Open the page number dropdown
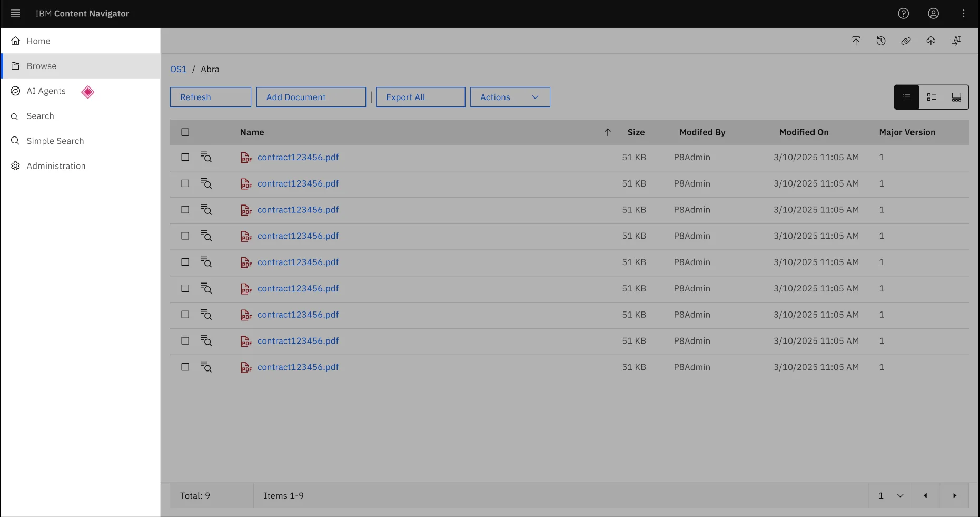The image size is (980, 517). click(890, 495)
